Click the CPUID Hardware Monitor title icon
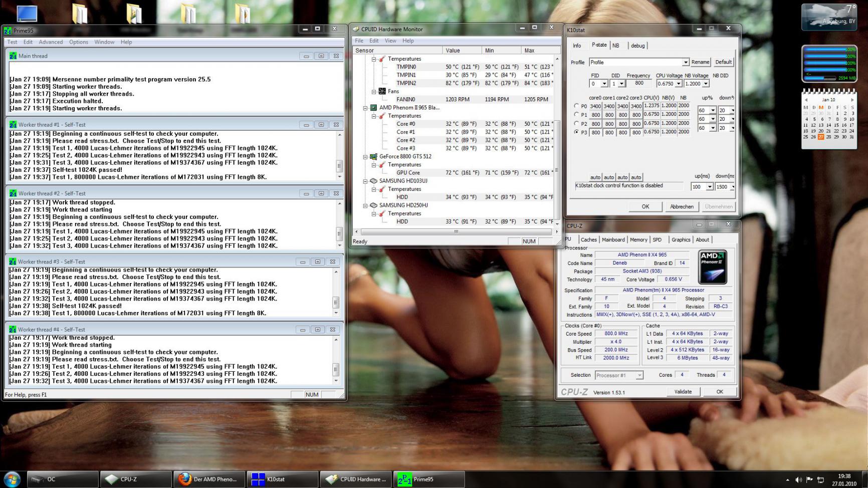The width and height of the screenshot is (868, 488). (356, 29)
